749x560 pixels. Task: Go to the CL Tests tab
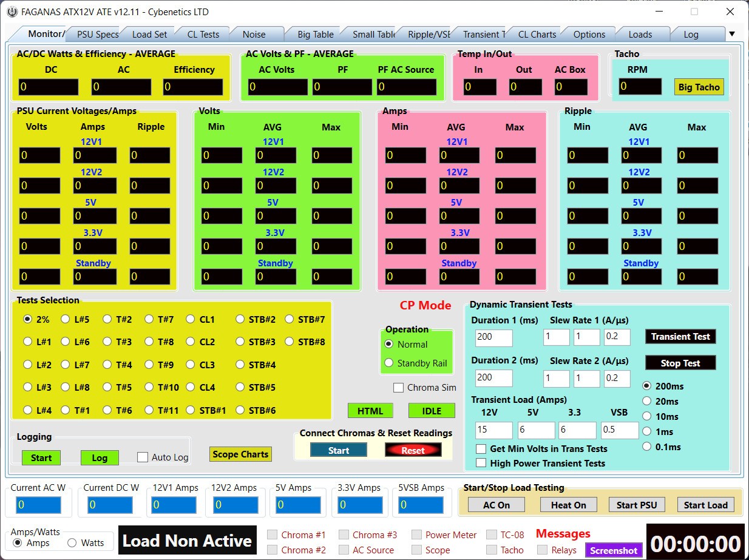pos(203,34)
